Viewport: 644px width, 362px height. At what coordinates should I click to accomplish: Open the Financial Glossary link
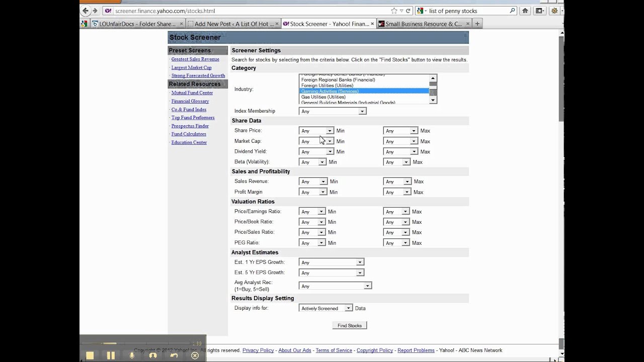pos(190,101)
